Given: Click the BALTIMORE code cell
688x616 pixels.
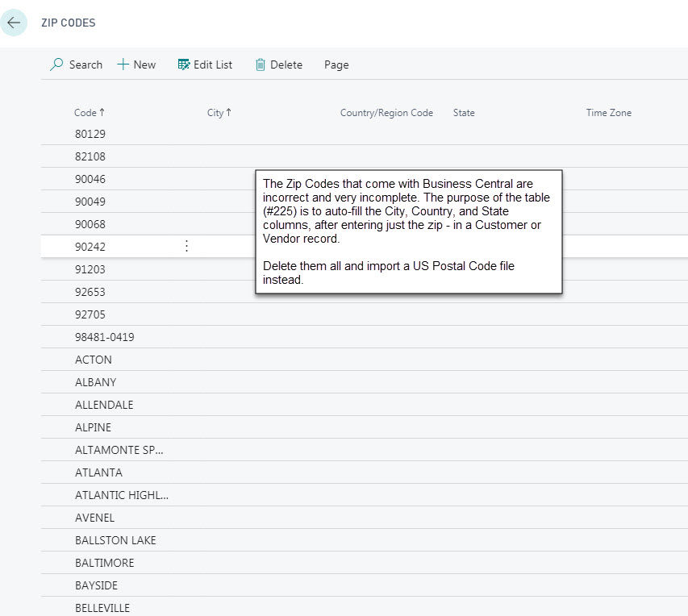Looking at the screenshot, I should coord(105,563).
